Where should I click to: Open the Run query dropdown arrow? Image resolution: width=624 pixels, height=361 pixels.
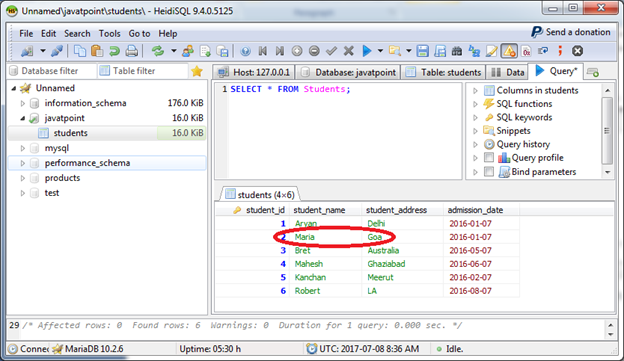380,51
